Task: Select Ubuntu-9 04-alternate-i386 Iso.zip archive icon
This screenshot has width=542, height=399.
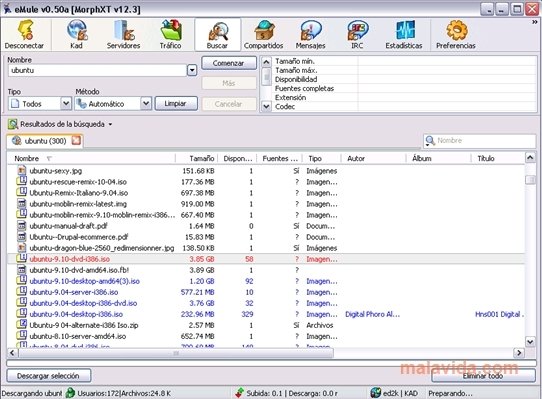Action: click(21, 325)
